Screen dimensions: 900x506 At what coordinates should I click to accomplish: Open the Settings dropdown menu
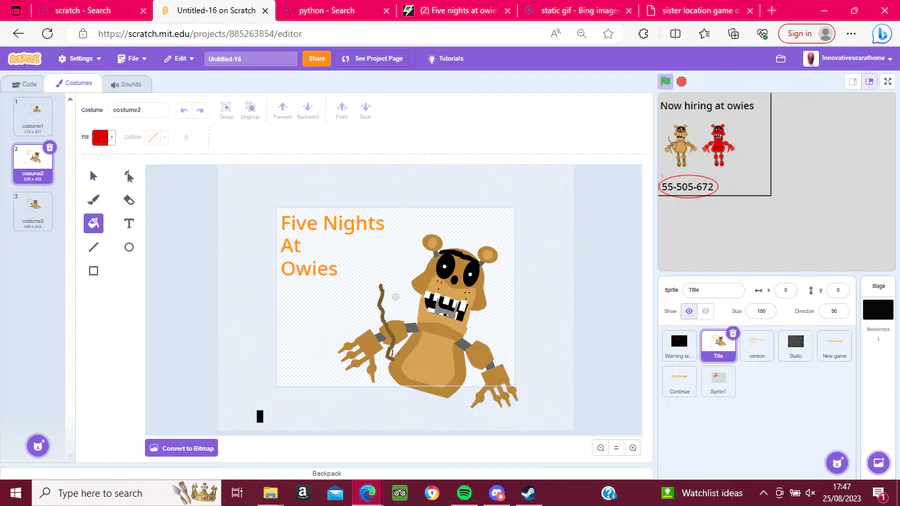pyautogui.click(x=80, y=59)
